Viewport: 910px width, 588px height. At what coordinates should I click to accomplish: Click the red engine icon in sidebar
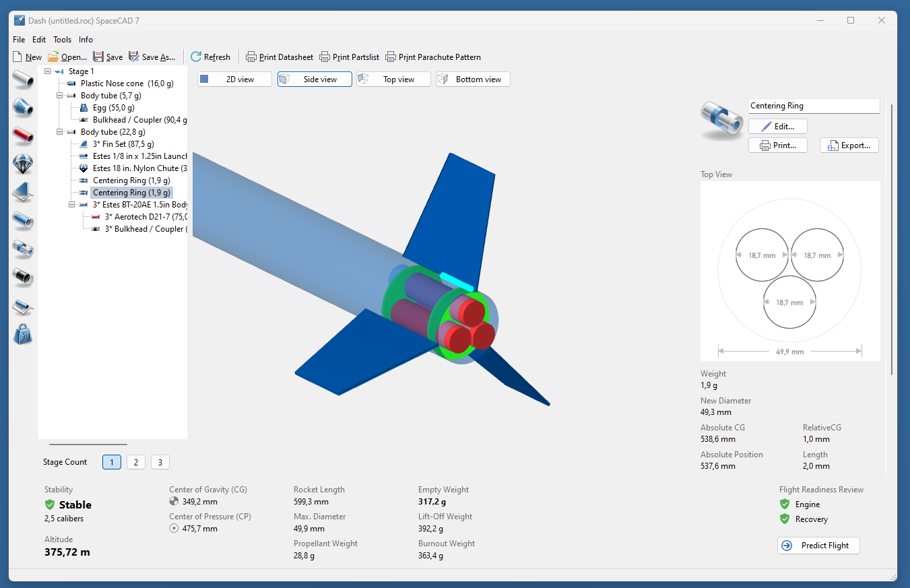click(23, 135)
